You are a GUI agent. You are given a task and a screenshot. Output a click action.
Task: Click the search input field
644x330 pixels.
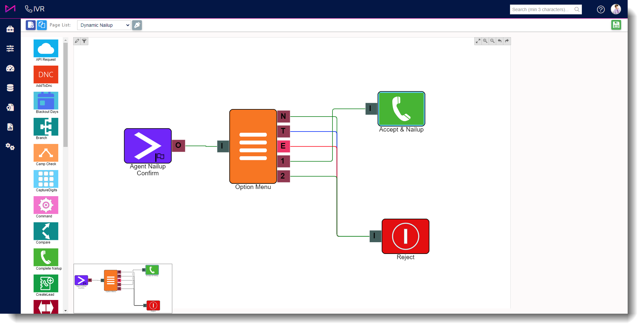541,9
